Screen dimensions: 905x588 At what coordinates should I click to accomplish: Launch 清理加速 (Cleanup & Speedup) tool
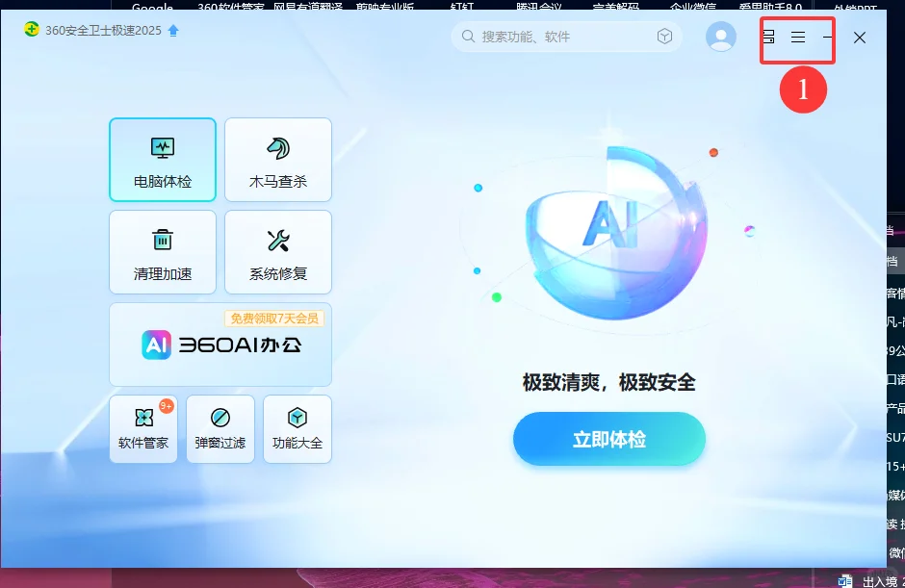tap(162, 251)
